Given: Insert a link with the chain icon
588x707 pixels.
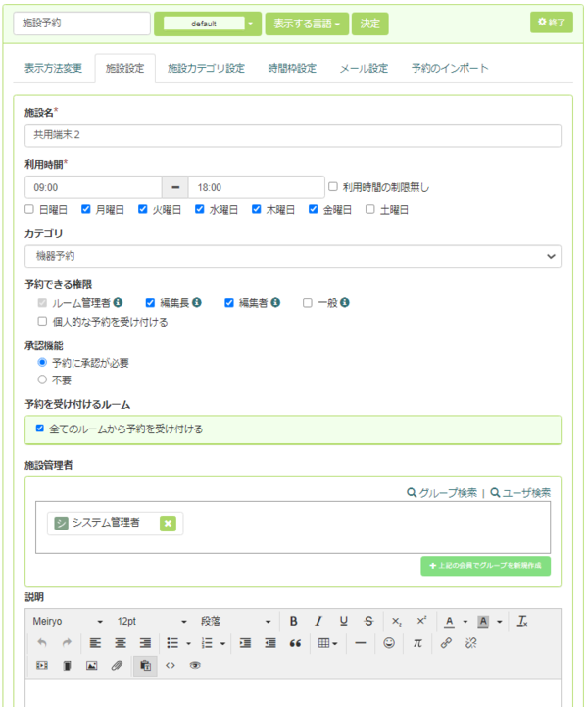Looking at the screenshot, I should tap(446, 643).
